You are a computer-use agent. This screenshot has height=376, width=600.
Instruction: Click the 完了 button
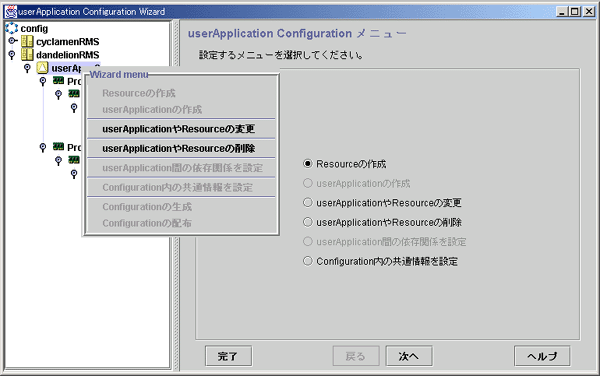coord(228,356)
